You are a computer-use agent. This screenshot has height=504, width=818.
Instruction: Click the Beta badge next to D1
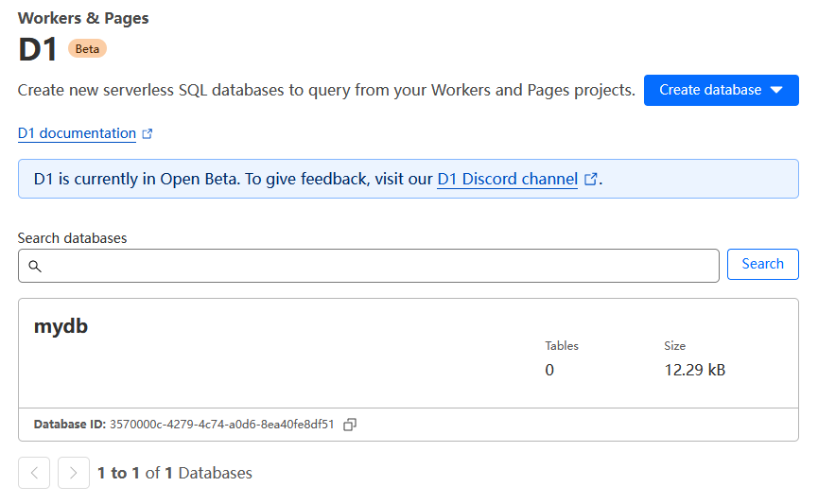87,49
